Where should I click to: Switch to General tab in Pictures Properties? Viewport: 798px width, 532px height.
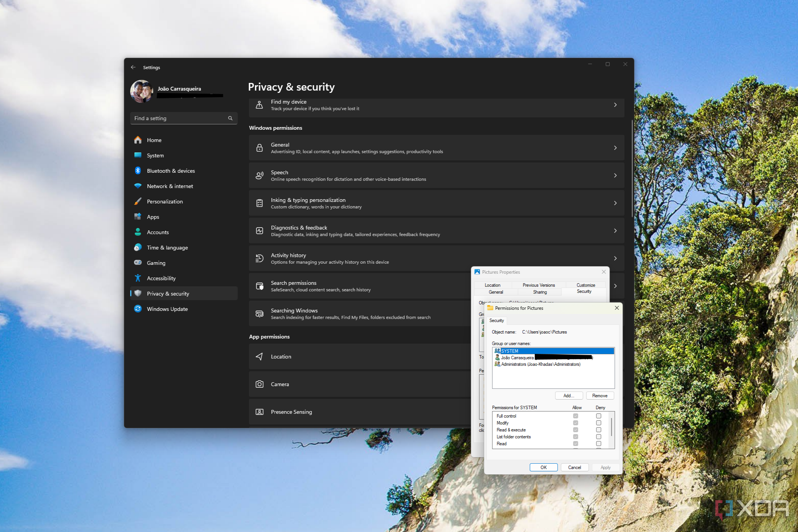click(x=496, y=292)
